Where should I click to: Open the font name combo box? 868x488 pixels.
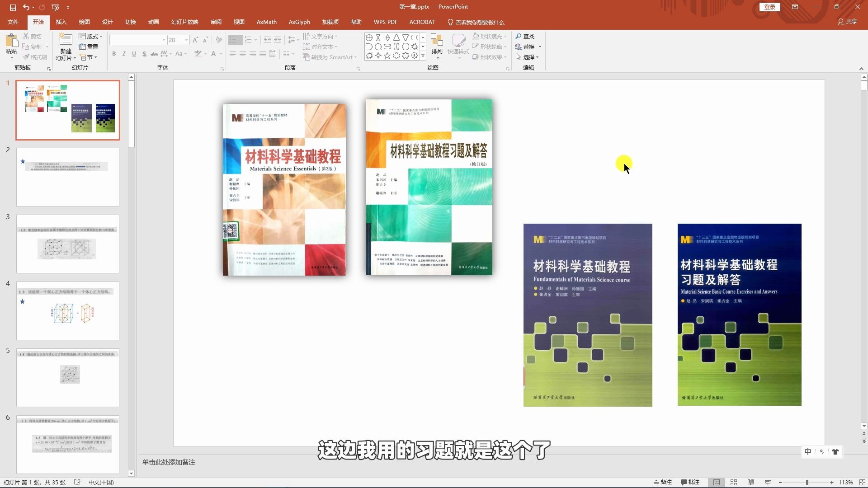(x=138, y=40)
